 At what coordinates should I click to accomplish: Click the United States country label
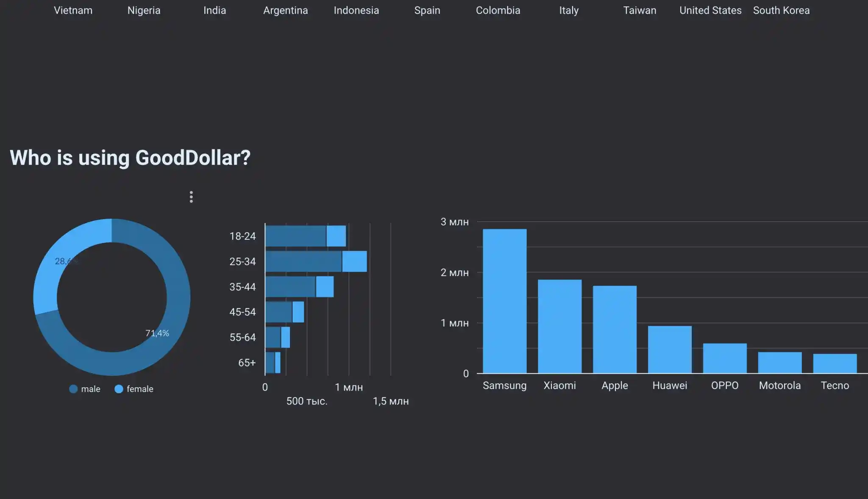tap(710, 10)
